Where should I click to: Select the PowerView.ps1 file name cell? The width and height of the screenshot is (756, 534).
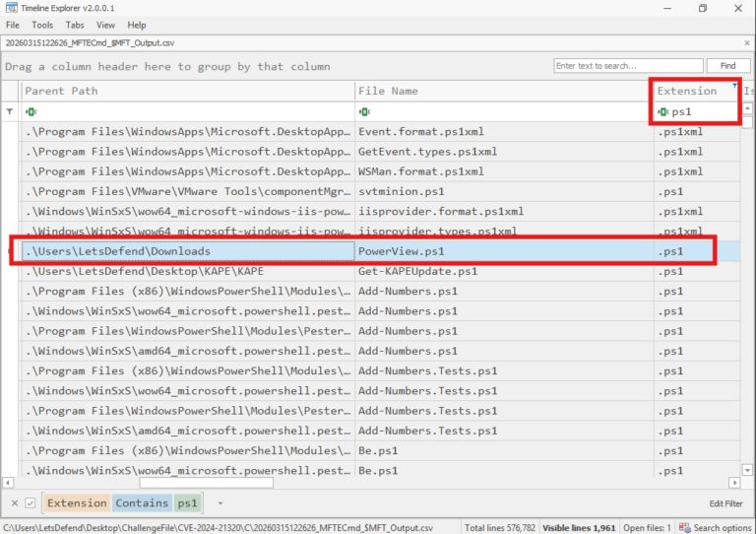(x=504, y=251)
